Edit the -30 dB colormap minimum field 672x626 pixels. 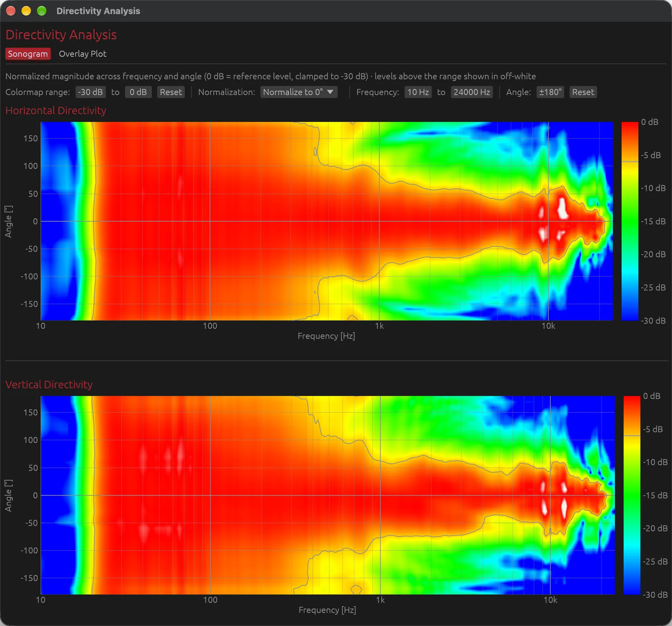[90, 92]
